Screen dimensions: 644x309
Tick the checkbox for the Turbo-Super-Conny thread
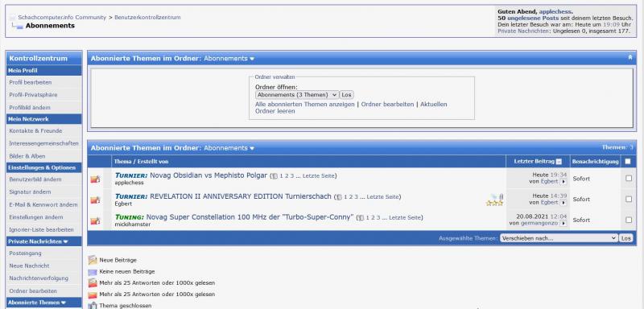pos(629,220)
